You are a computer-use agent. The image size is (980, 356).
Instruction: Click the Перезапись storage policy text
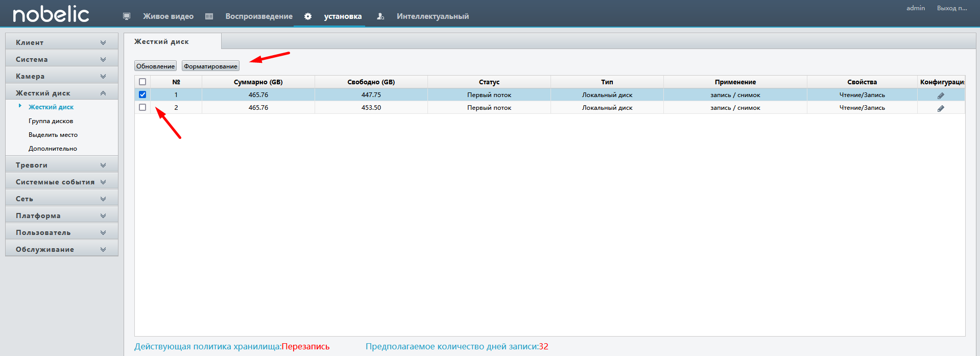coord(305,346)
